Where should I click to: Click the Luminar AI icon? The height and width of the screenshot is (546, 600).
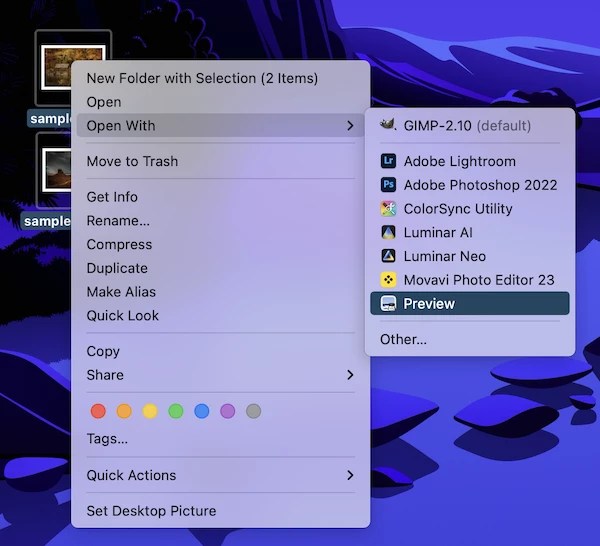pyautogui.click(x=388, y=232)
